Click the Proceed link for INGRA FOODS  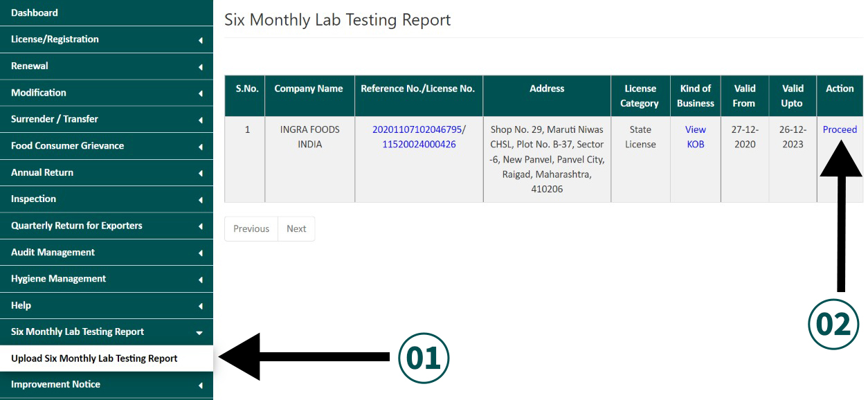tap(840, 129)
